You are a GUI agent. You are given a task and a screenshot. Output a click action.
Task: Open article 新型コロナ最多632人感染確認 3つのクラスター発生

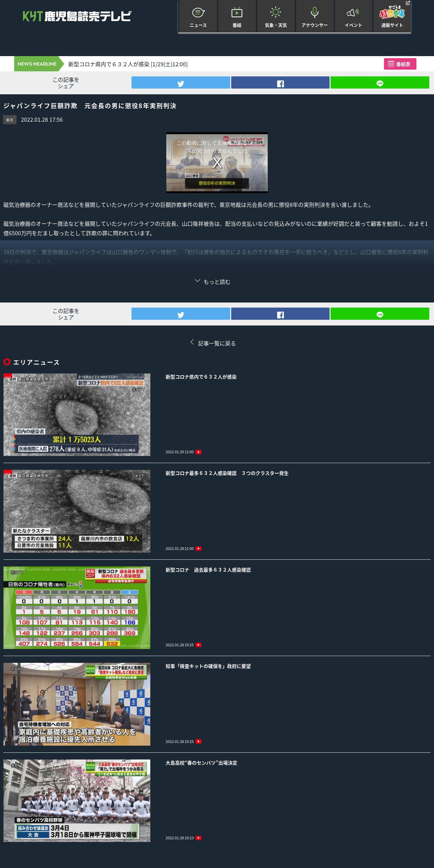227,473
